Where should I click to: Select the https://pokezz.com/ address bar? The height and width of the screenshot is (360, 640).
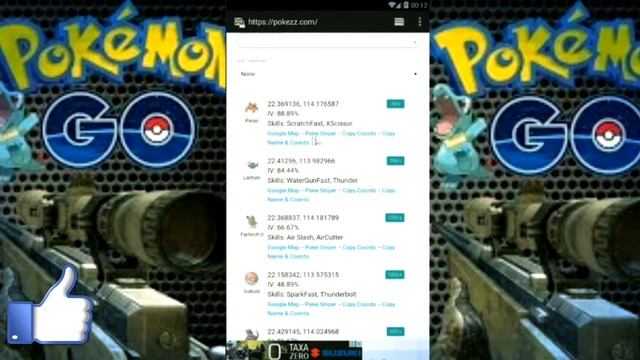point(282,22)
